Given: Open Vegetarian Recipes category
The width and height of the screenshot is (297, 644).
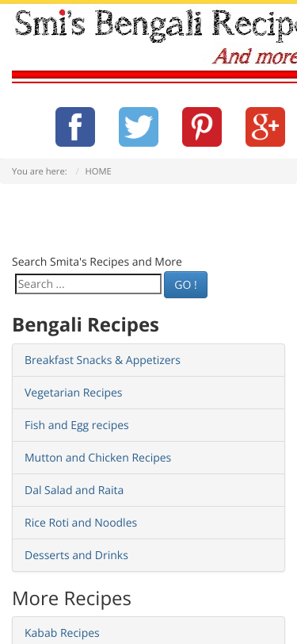Looking at the screenshot, I should 149,393.
